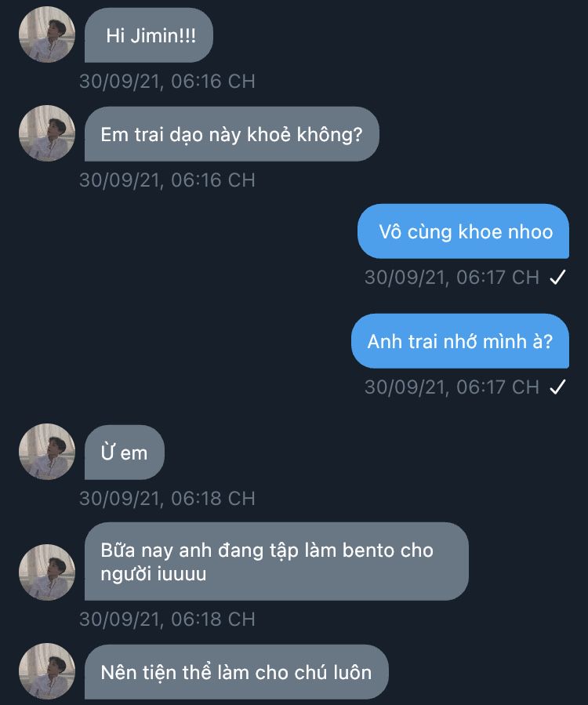Select the timestamp below the bento message
The height and width of the screenshot is (705, 588).
167,620
